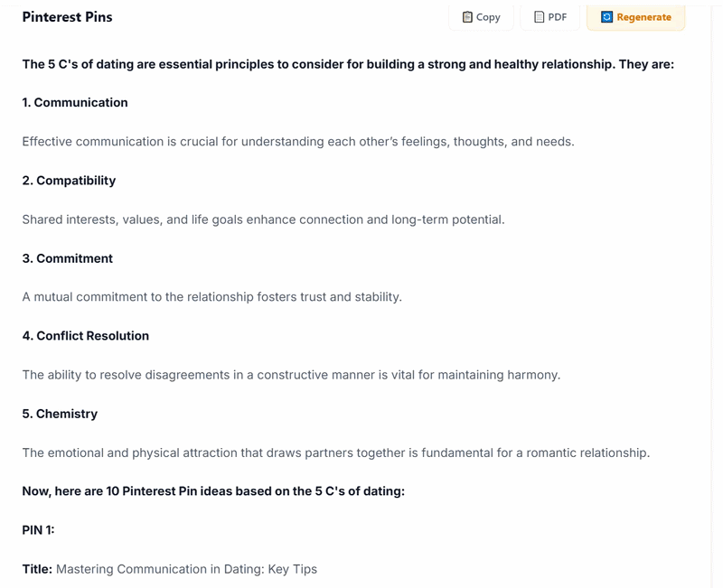Click the Pinterest Pins heading
723x588 pixels.
click(x=67, y=17)
